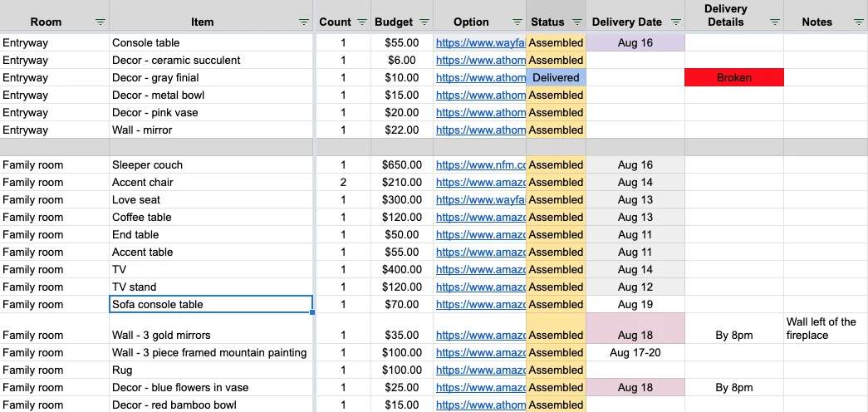Select the Rug row Assembled status
This screenshot has width=868, height=412.
point(556,370)
